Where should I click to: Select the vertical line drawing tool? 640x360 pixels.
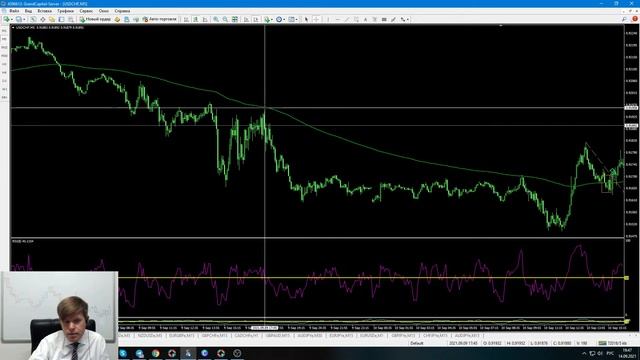click(x=328, y=19)
